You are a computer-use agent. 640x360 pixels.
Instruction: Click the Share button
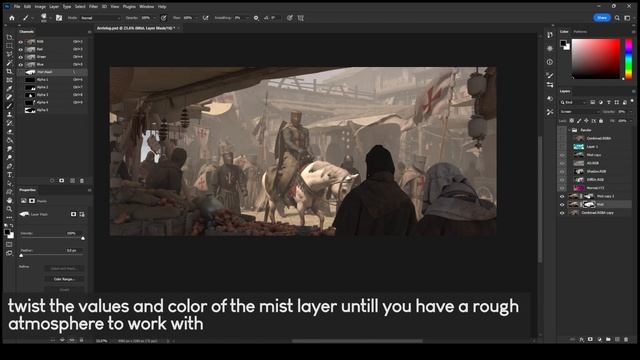[x=602, y=18]
